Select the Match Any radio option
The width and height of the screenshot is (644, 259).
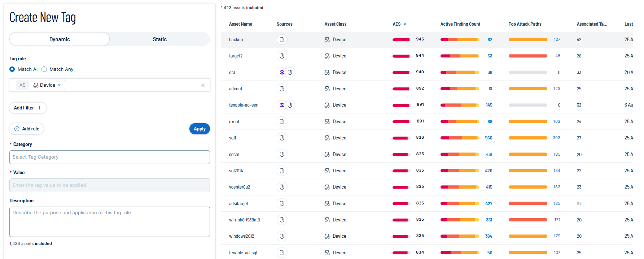pos(44,69)
